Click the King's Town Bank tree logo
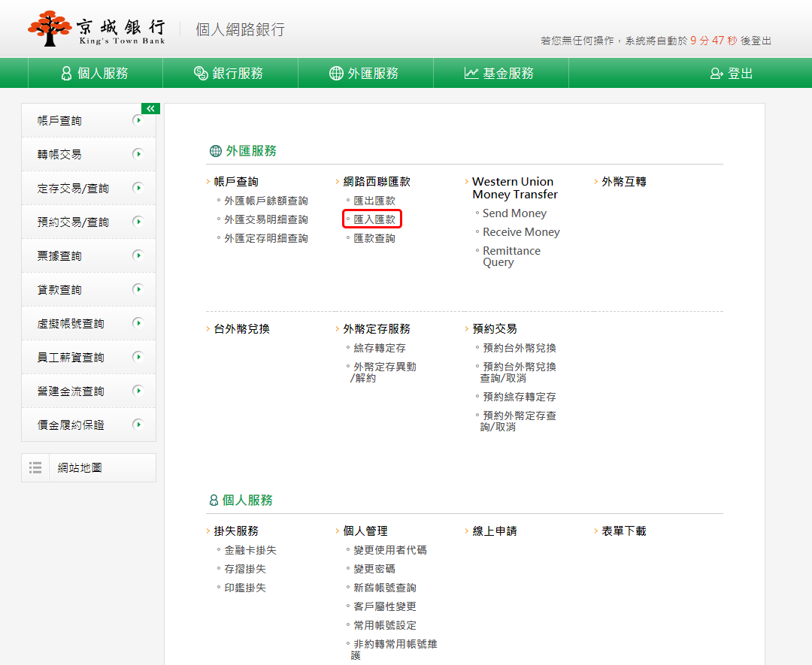812x665 pixels. coord(50,29)
